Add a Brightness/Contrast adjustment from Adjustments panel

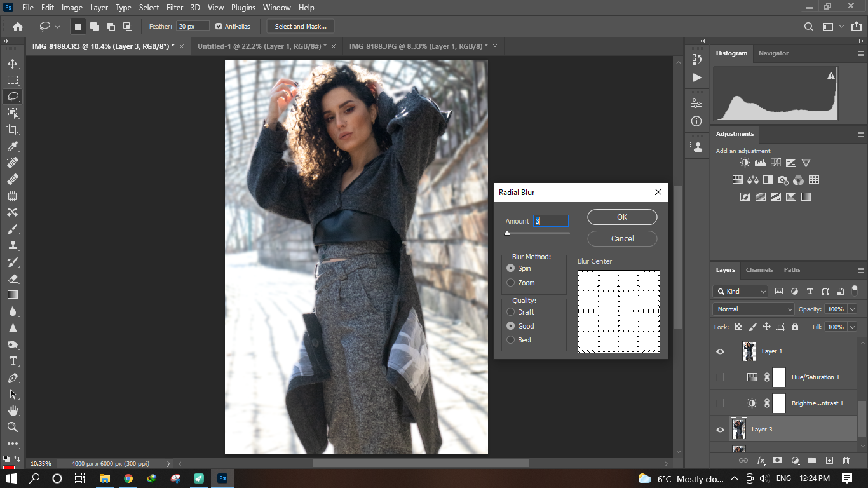click(745, 163)
